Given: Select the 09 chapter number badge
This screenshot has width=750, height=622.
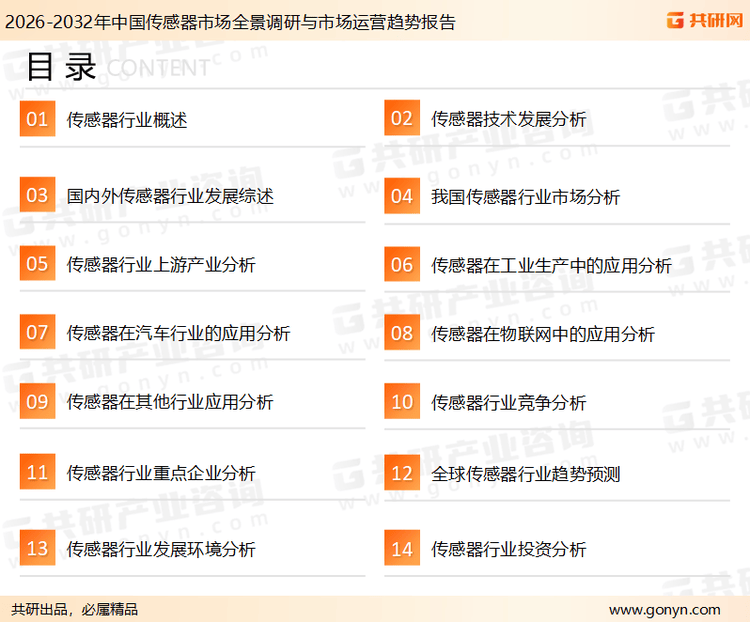Looking at the screenshot, I should point(37,402).
